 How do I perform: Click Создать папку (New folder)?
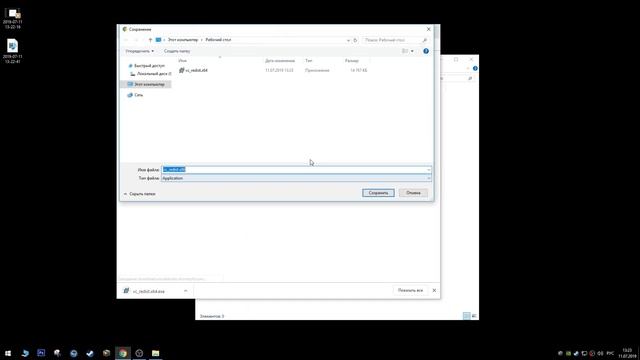(x=177, y=51)
